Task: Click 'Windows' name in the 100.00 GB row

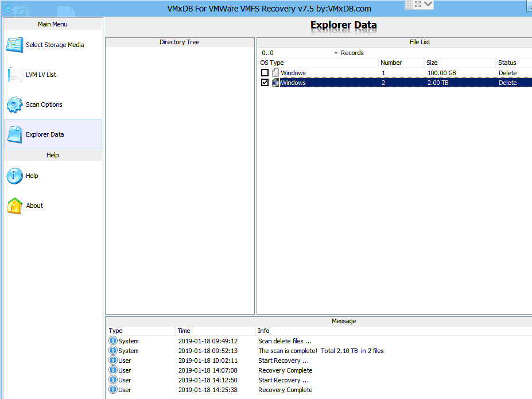Action: pyautogui.click(x=293, y=73)
